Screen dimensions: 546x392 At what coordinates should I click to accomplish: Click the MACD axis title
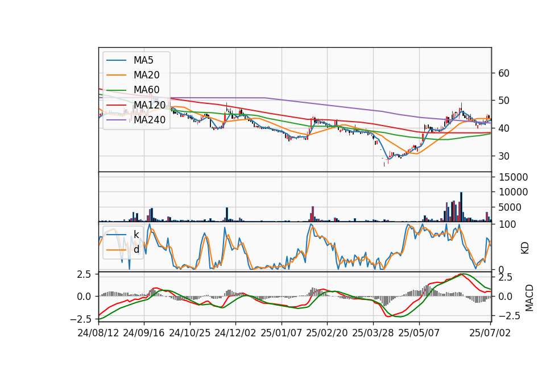tap(530, 298)
